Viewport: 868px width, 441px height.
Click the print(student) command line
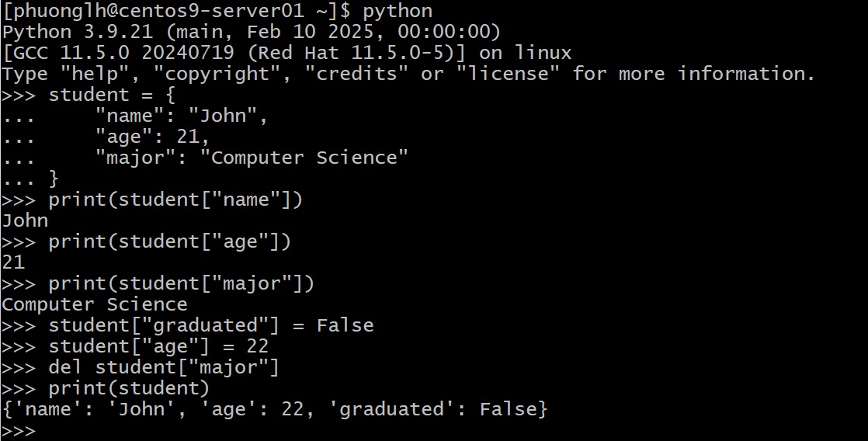[129, 388]
